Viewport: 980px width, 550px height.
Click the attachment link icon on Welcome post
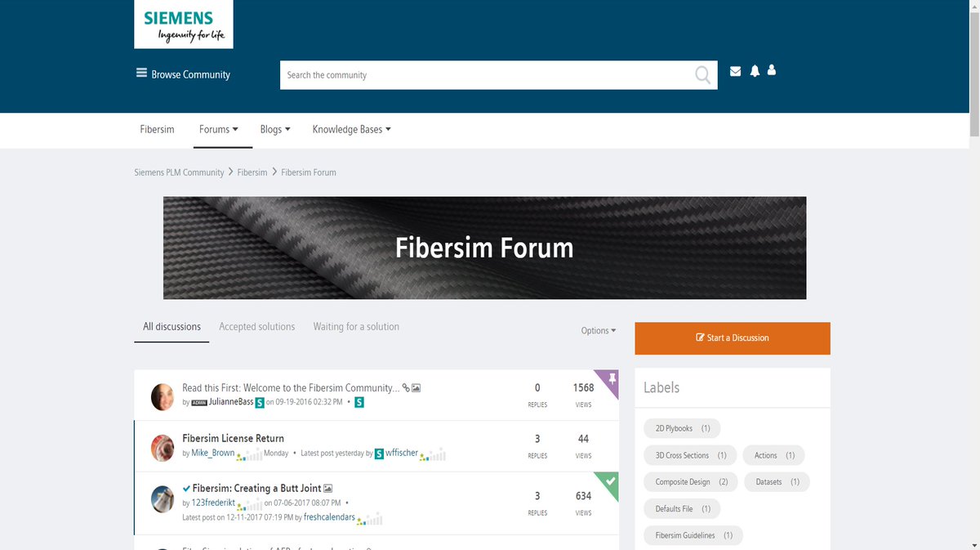[x=406, y=388]
